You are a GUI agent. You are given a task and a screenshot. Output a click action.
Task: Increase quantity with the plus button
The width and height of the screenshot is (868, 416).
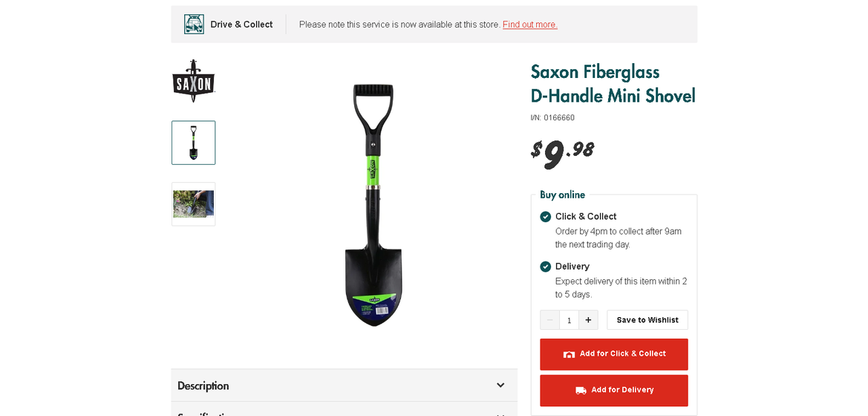[x=588, y=320]
